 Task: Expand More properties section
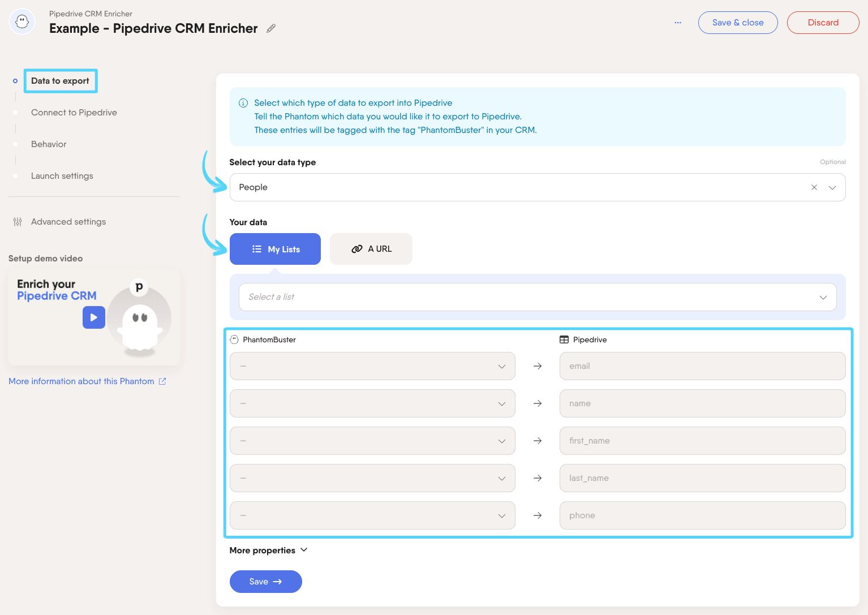point(268,551)
